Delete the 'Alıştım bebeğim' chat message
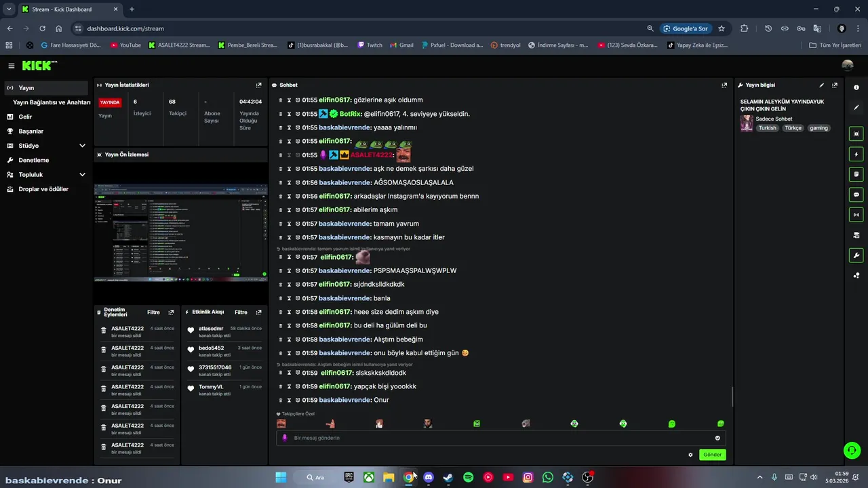This screenshot has height=488, width=868. pyautogui.click(x=281, y=339)
